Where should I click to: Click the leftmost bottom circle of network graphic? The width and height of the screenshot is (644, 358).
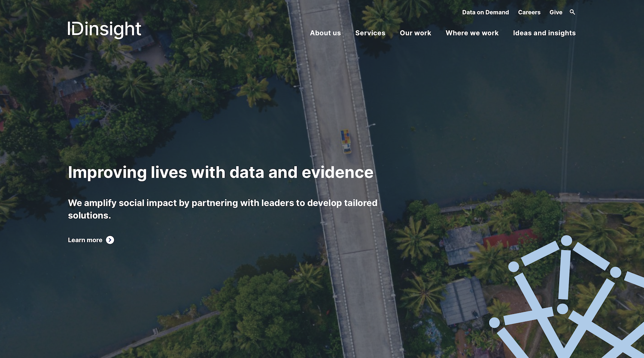[495, 322]
